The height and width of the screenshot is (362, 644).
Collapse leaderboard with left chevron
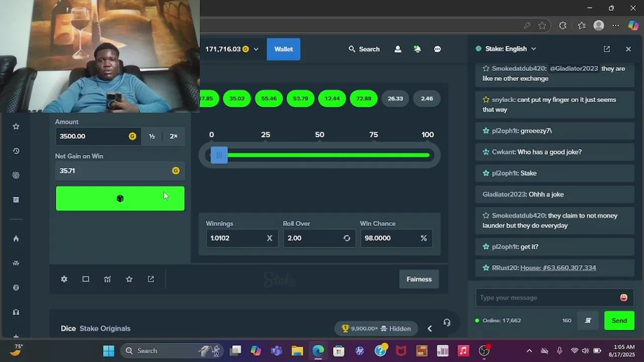point(430,329)
